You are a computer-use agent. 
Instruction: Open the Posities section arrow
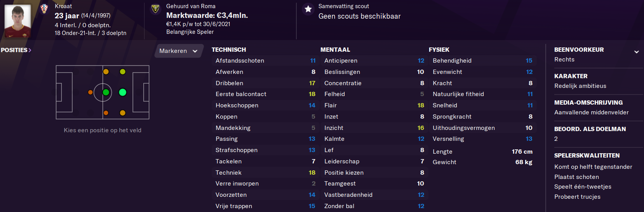pyautogui.click(x=30, y=50)
